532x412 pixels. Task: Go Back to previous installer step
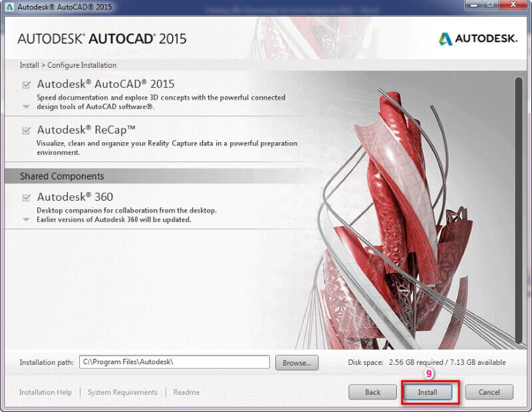pyautogui.click(x=372, y=392)
